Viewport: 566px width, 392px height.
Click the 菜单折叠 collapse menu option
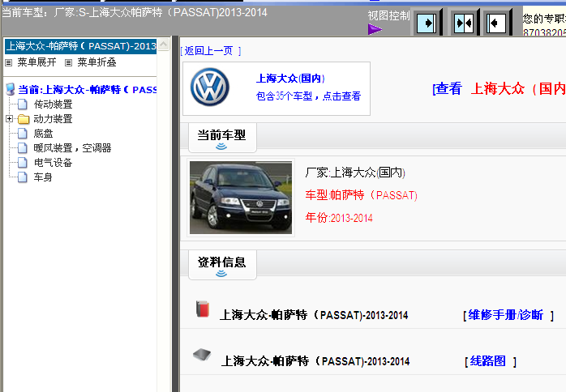96,62
